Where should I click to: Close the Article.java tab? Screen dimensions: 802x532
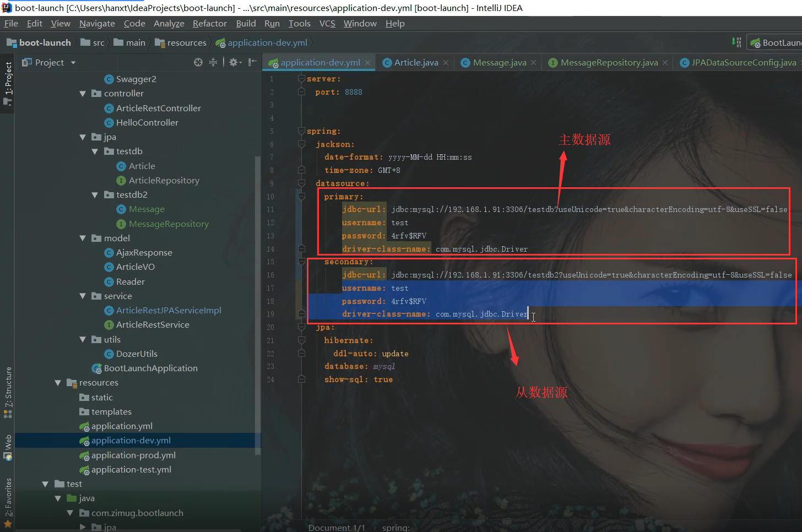coord(446,63)
